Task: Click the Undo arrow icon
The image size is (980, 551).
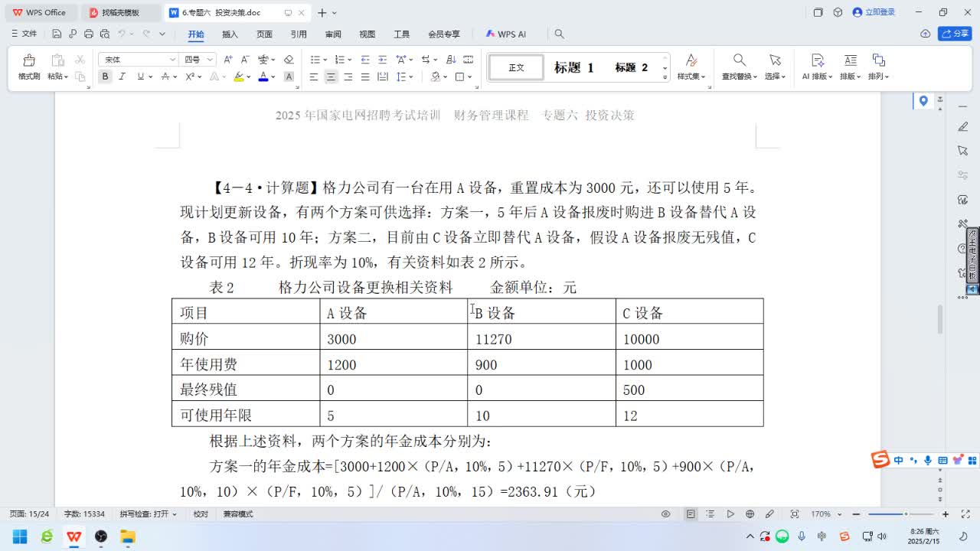Action: (x=122, y=34)
